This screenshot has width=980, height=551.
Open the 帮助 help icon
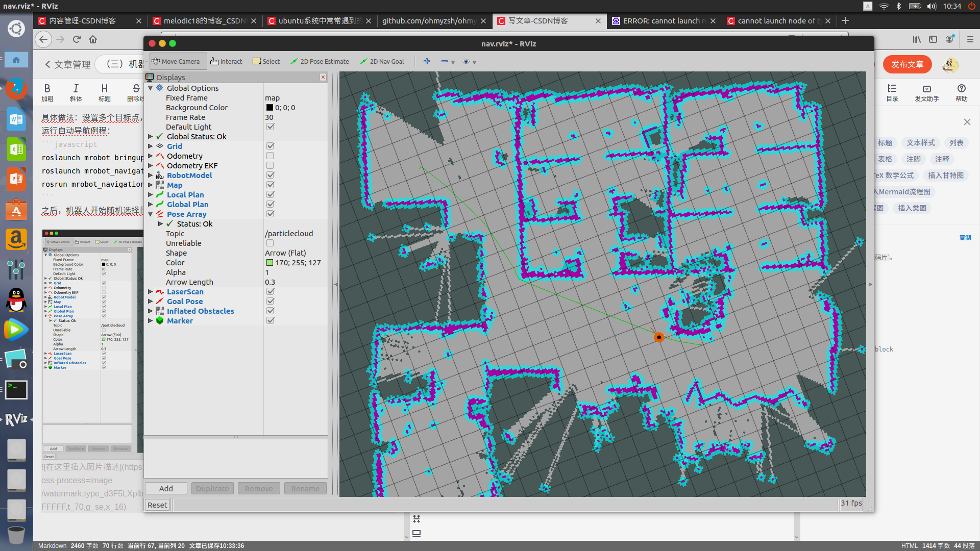[x=962, y=92]
